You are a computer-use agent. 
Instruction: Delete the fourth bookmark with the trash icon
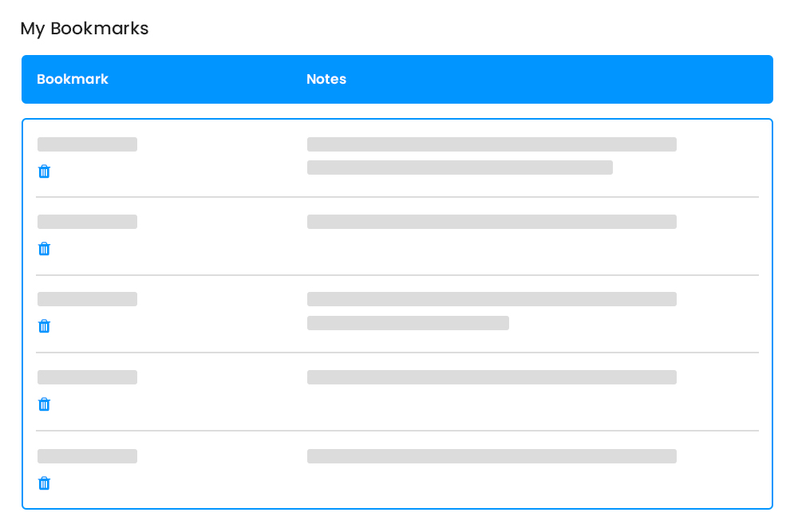(x=44, y=404)
